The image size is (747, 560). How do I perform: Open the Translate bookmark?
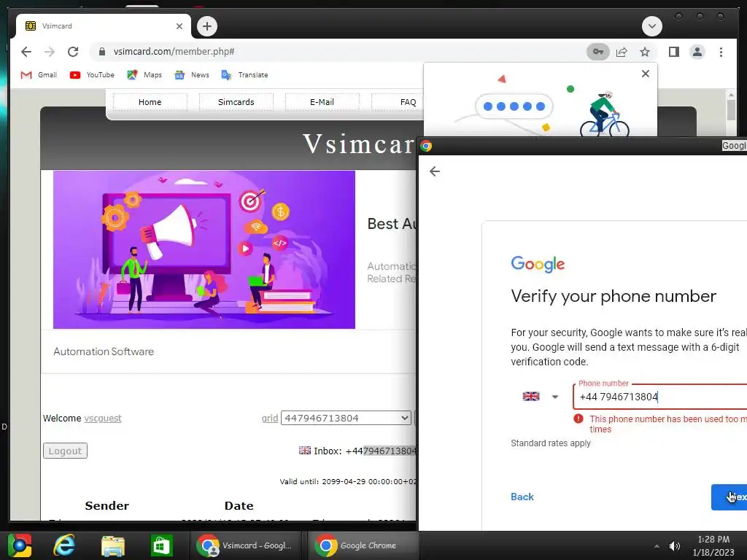pos(244,75)
